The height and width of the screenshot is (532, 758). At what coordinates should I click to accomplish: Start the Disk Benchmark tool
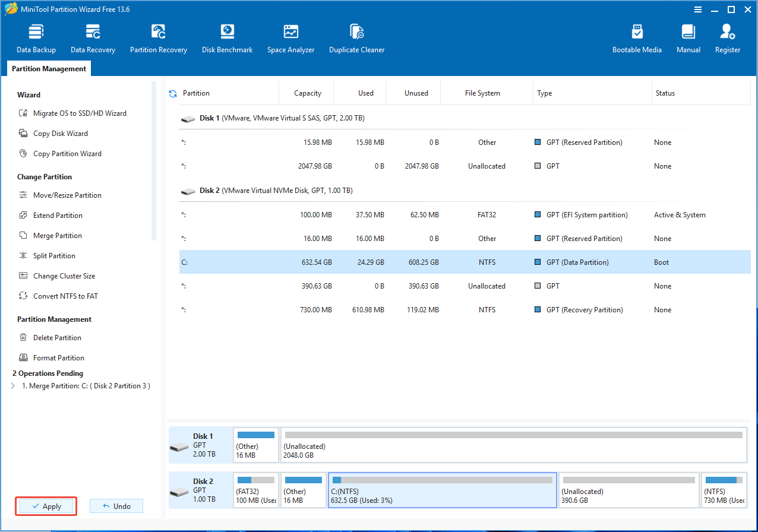point(227,39)
